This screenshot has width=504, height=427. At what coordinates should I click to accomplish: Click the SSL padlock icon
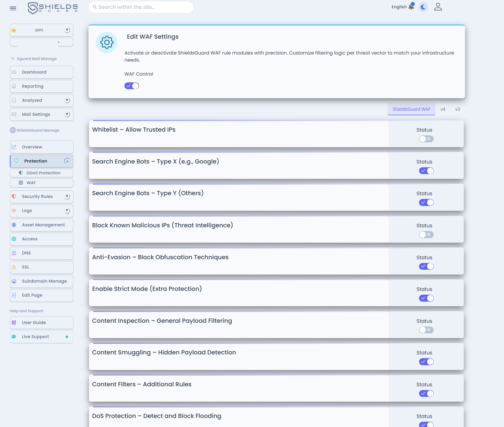(x=14, y=267)
